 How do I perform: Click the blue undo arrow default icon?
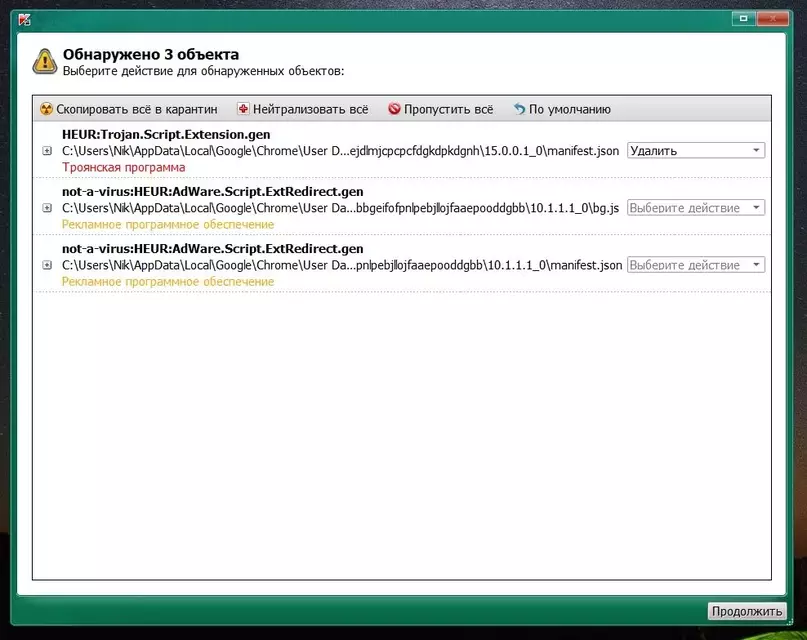pos(519,109)
